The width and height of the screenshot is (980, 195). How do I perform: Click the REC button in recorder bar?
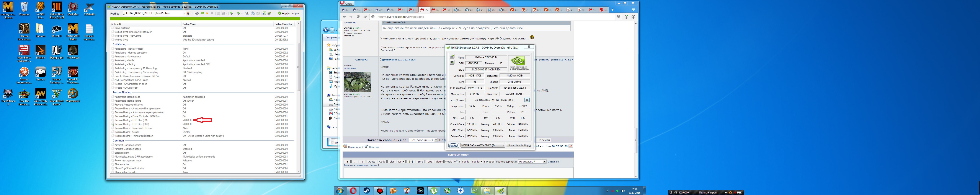pos(738,193)
